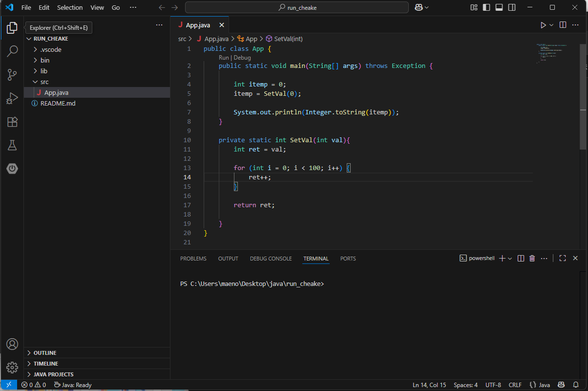Open the Testing flask view
The image size is (588, 391).
tap(12, 145)
